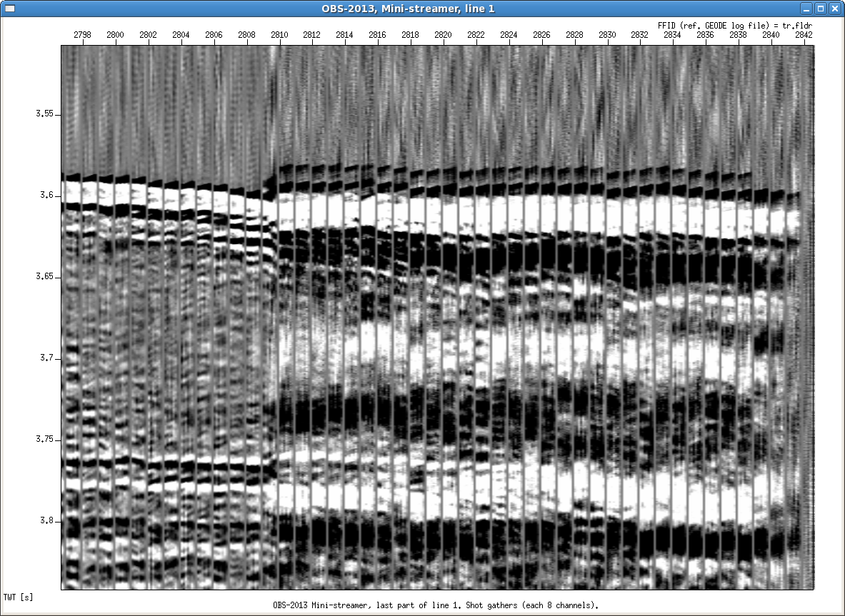Screen dimensions: 845x616
Task: Click the 3.55 time axis label
Action: tap(44, 114)
